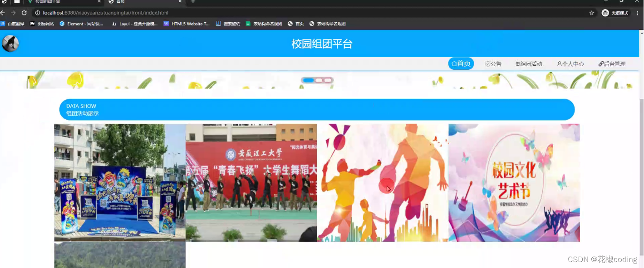Click the round avatar logo in header
The width and height of the screenshot is (644, 268).
(10, 44)
